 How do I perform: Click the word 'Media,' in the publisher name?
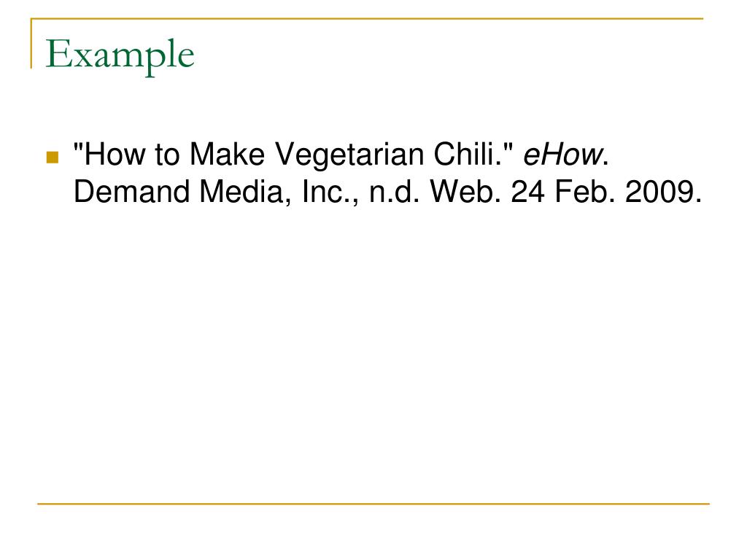click(245, 192)
